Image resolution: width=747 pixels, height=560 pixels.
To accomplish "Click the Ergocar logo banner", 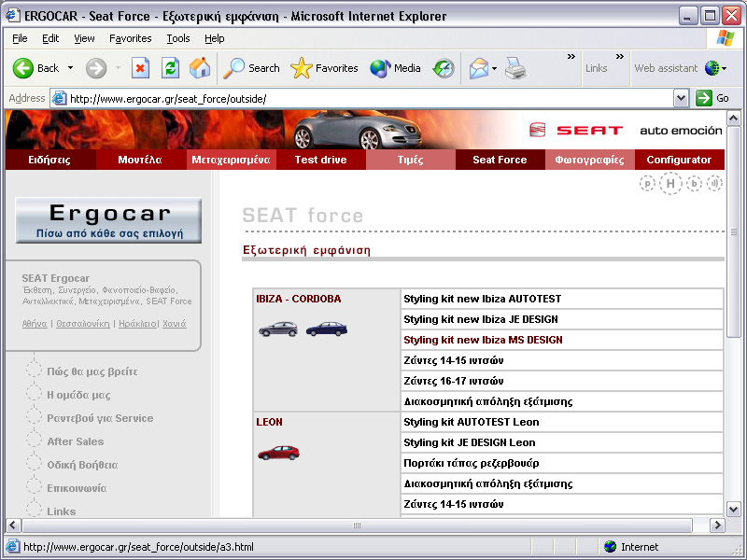I will tap(108, 220).
